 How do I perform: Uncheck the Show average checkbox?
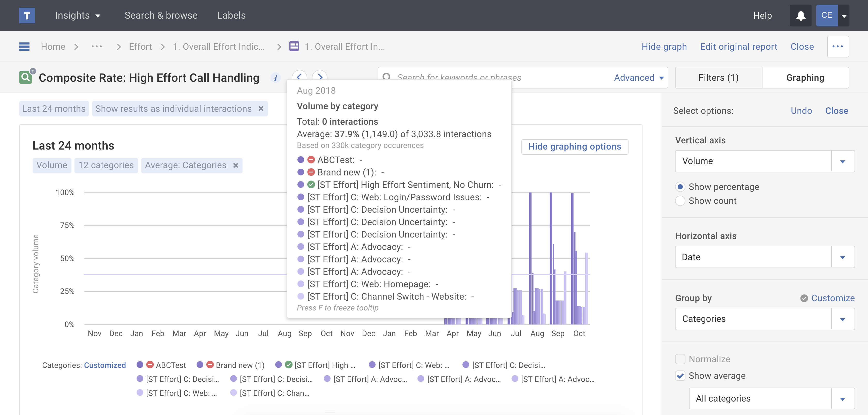coord(680,376)
